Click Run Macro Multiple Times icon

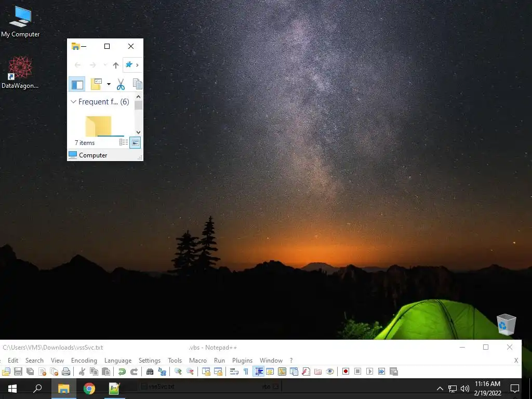[x=382, y=371]
